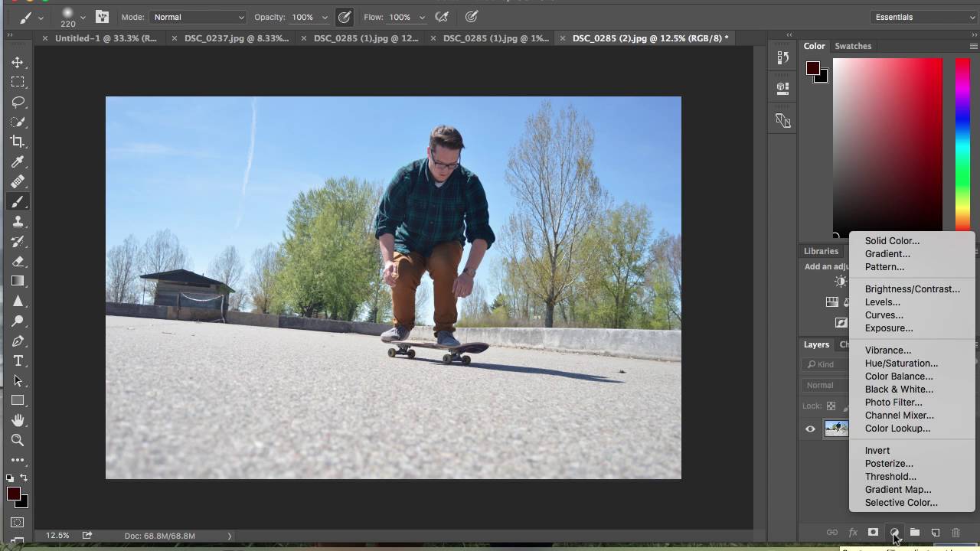The image size is (980, 551).
Task: Select the Clone Stamp tool
Action: (x=18, y=222)
